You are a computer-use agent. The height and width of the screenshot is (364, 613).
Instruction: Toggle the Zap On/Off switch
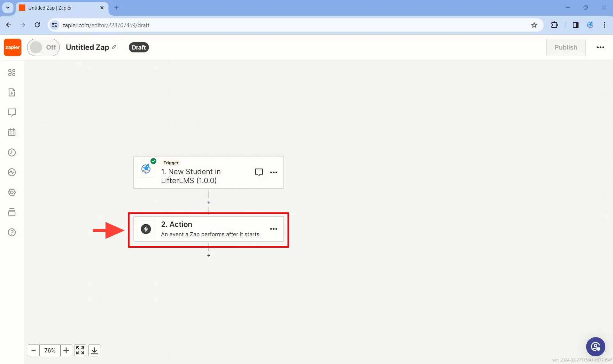click(x=43, y=47)
